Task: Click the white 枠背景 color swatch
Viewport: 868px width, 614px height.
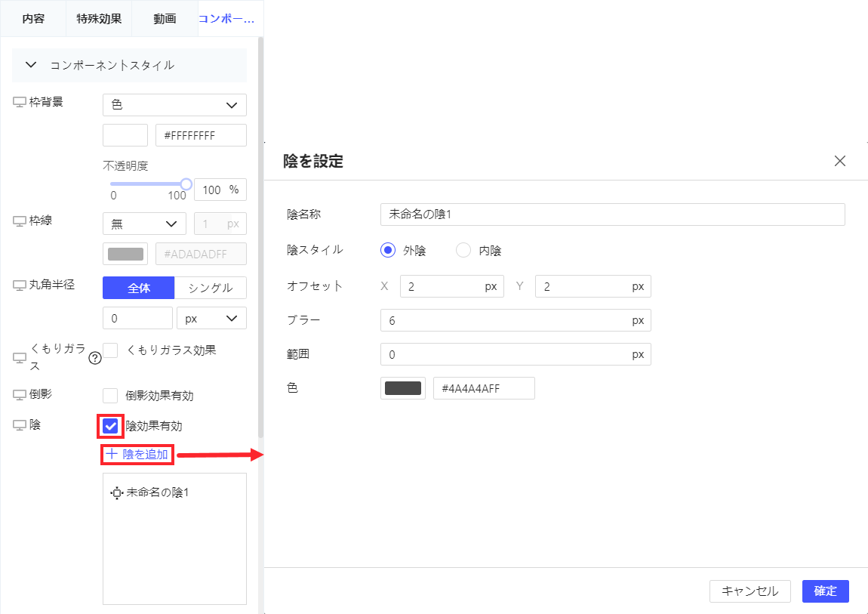Action: coord(125,135)
